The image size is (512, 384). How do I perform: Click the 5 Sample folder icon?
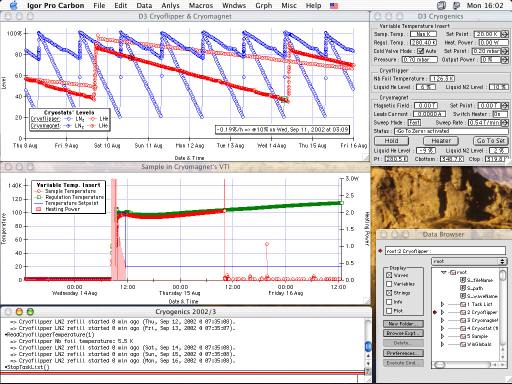[463, 336]
